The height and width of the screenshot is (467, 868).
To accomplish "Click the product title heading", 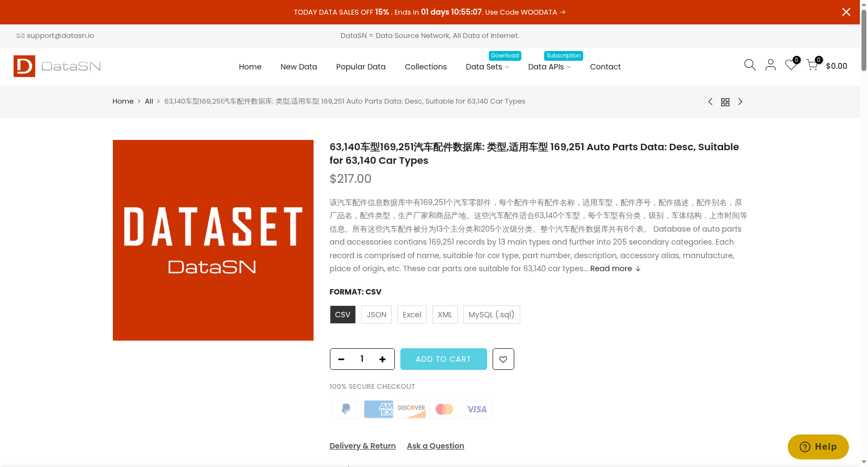I will coord(534,153).
